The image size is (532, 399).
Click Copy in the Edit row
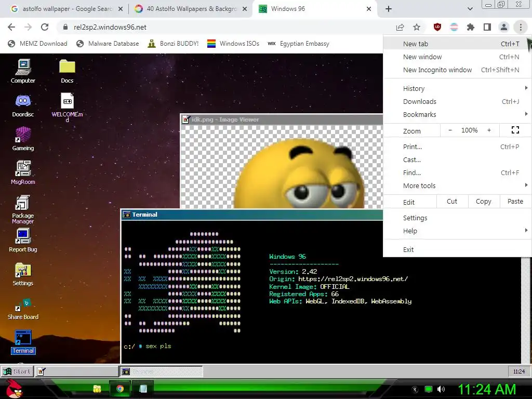[x=484, y=202]
